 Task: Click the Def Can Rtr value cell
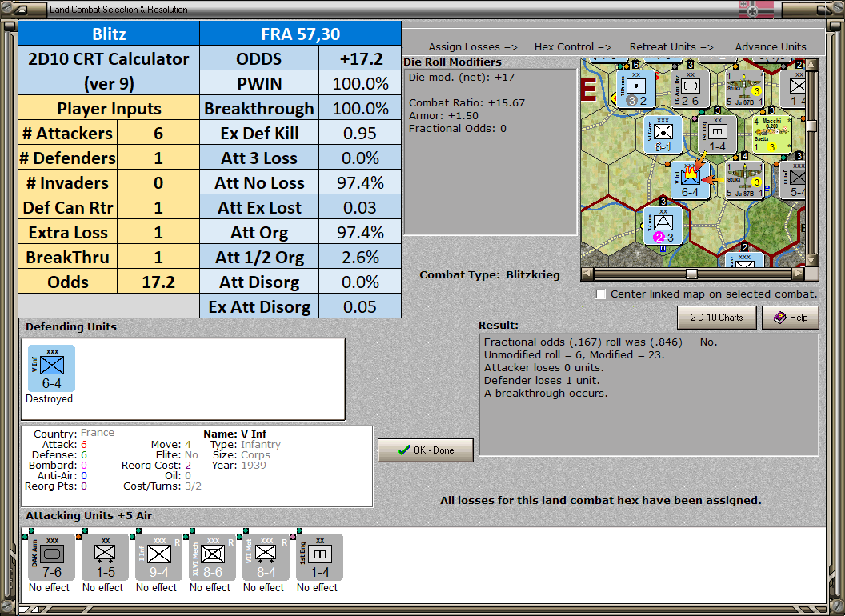click(158, 207)
